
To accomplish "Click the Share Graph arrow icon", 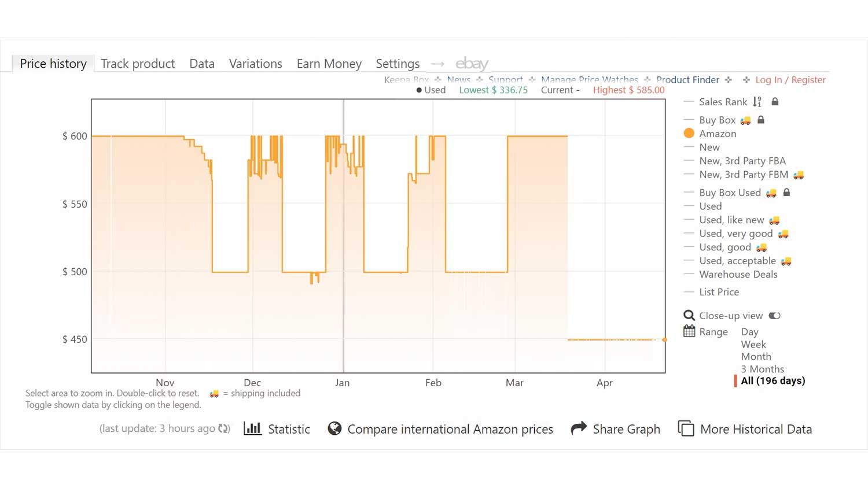I will 579,428.
